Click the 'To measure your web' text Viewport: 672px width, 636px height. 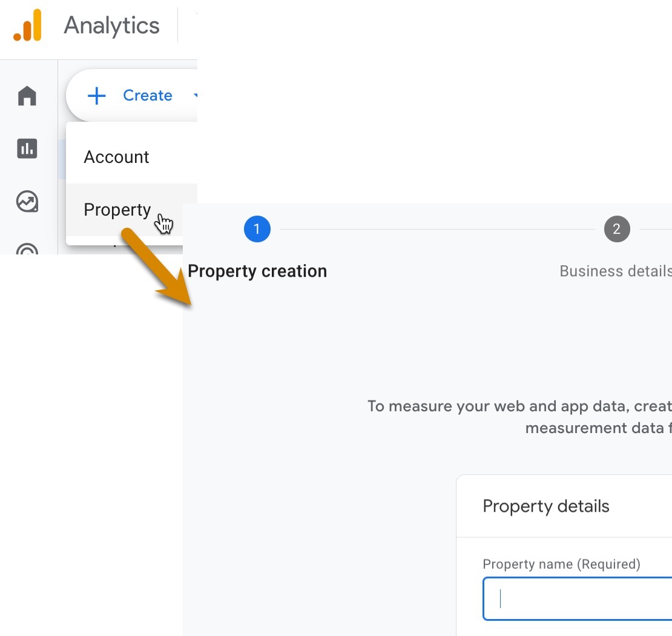click(519, 417)
